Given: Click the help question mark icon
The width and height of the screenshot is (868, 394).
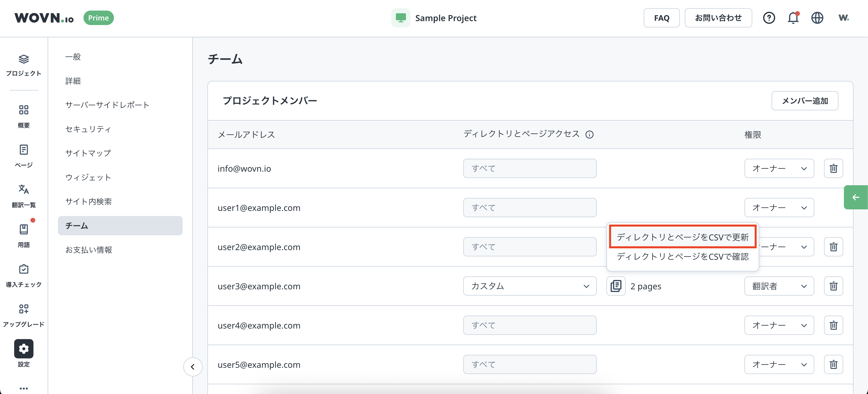Looking at the screenshot, I should pos(769,18).
